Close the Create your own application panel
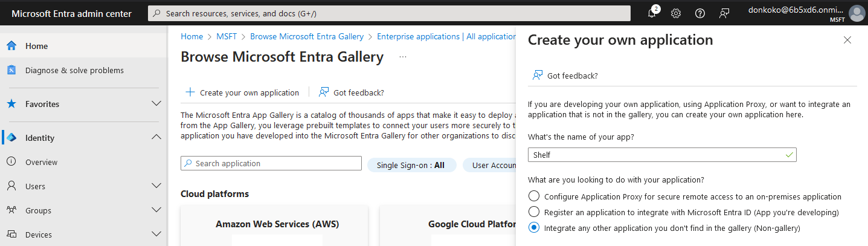This screenshot has height=246, width=868. pos(847,40)
